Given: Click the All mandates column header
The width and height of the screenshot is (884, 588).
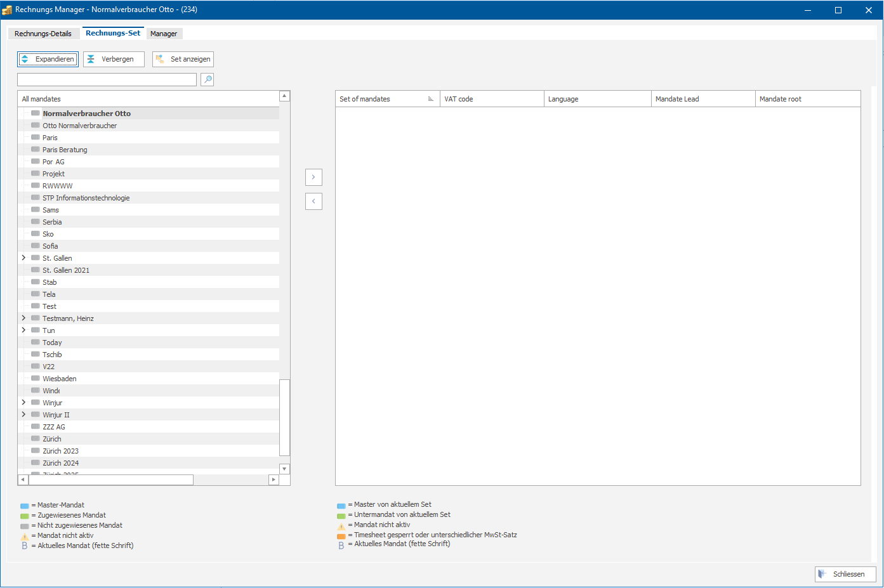Looking at the screenshot, I should coord(148,99).
